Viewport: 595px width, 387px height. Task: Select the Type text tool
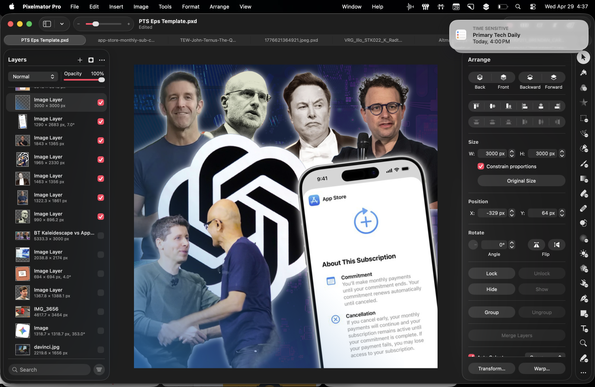(x=584, y=329)
